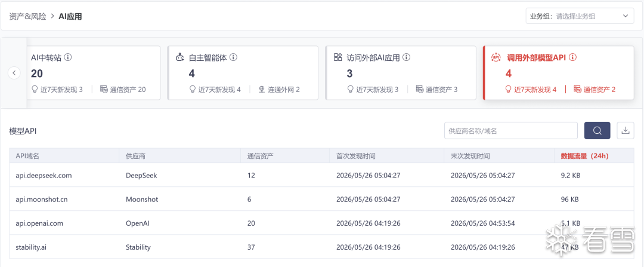Click 近7天新发现 4 in 自主智能体 card

(215, 89)
